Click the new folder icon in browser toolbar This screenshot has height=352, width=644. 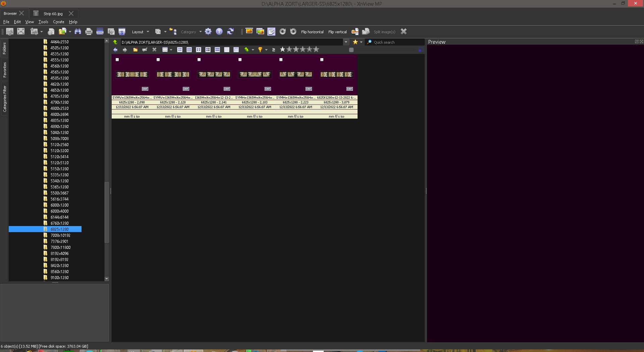tap(135, 50)
